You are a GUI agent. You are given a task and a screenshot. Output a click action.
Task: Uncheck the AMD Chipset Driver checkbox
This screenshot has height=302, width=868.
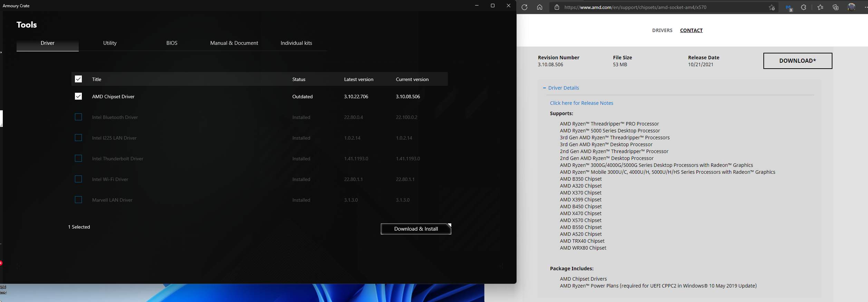click(78, 96)
